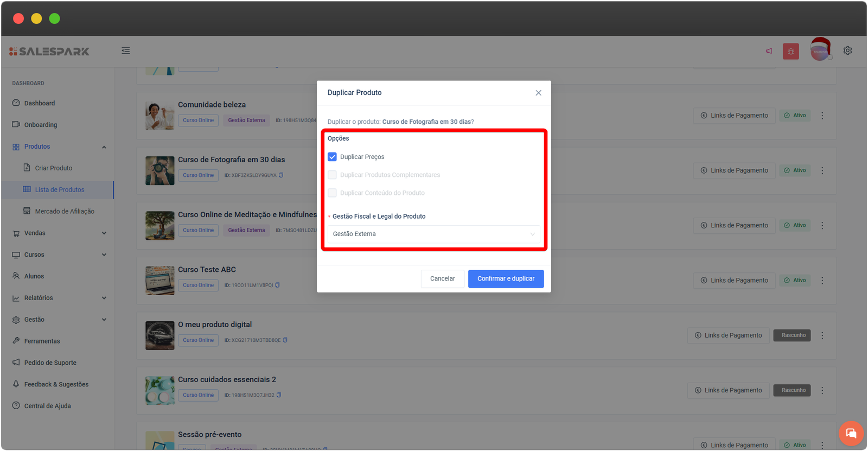Click the Cancelar button
The width and height of the screenshot is (868, 451).
[x=442, y=278]
